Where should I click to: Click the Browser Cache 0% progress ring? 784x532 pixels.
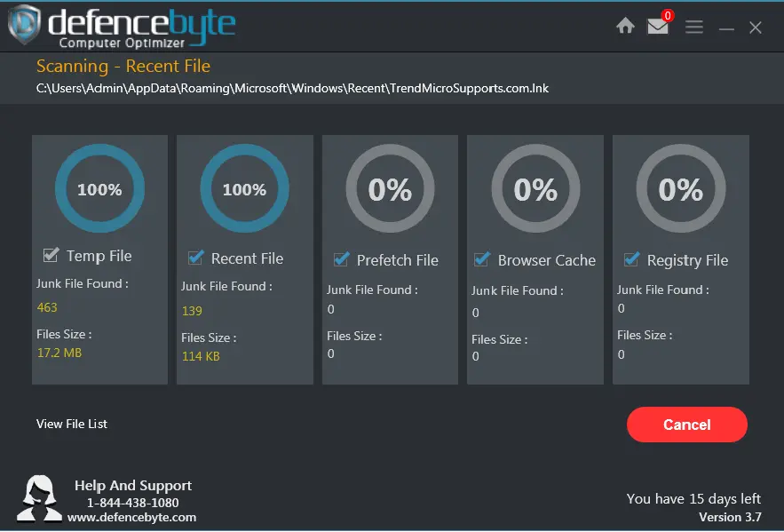(x=535, y=188)
